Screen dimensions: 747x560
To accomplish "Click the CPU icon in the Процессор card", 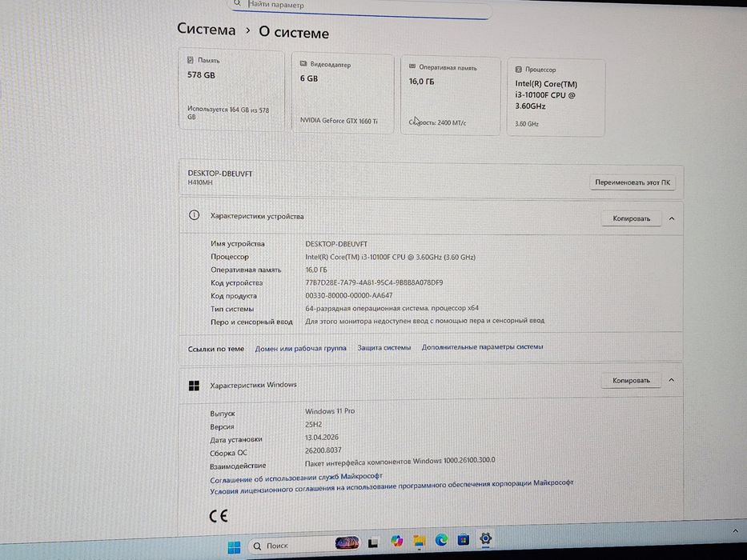I will tap(518, 70).
